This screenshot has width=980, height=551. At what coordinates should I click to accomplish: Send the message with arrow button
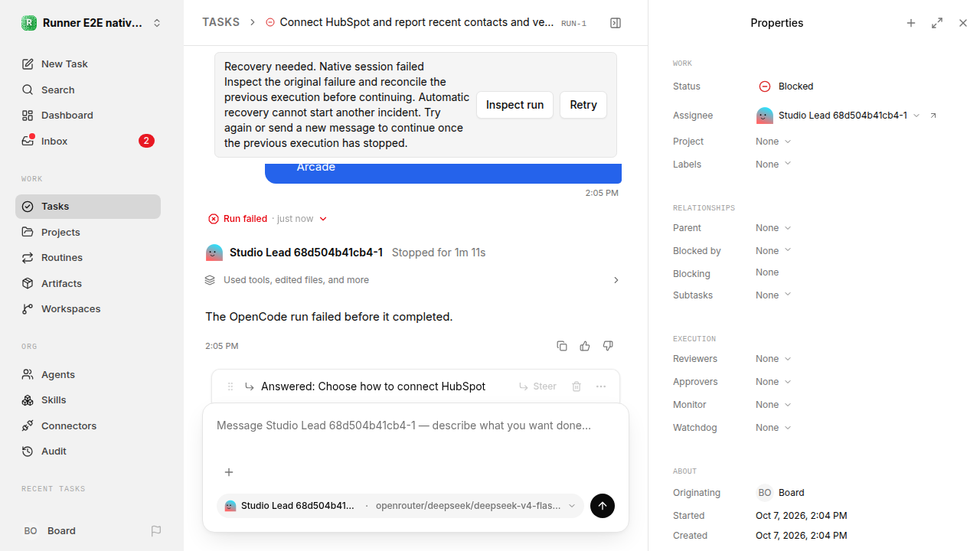(x=603, y=506)
